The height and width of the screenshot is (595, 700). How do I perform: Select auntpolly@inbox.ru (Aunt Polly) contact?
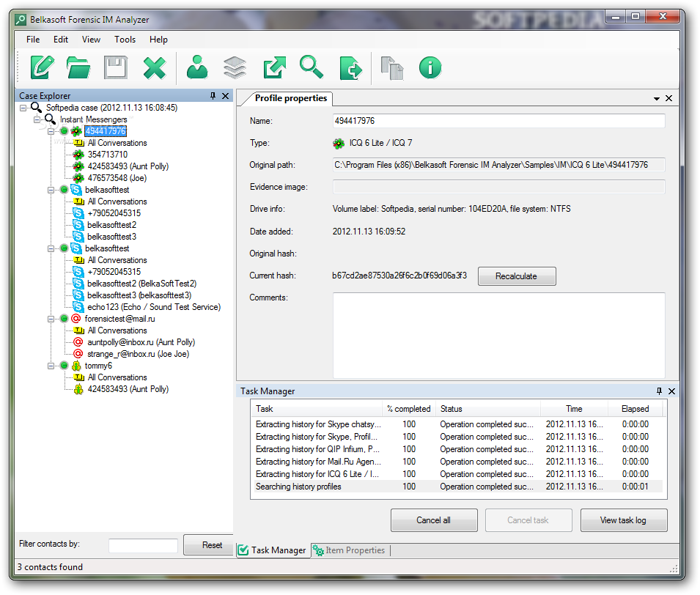click(x=141, y=342)
